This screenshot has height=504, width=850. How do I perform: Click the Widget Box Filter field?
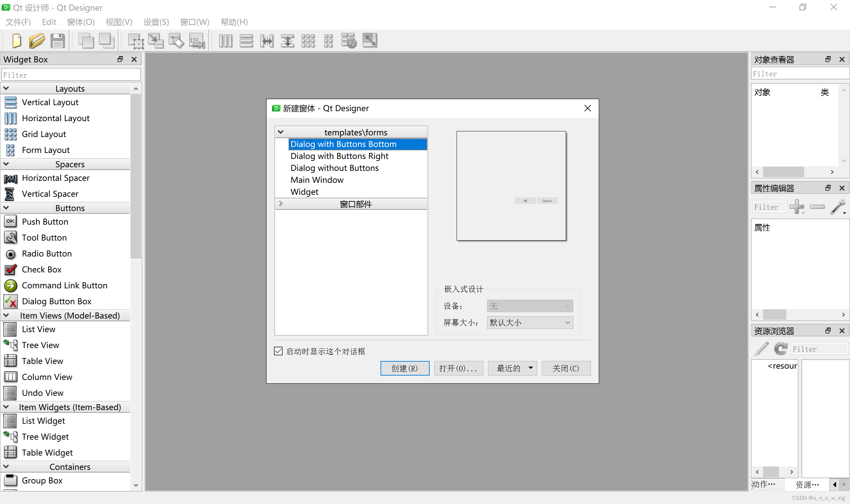pyautogui.click(x=71, y=75)
